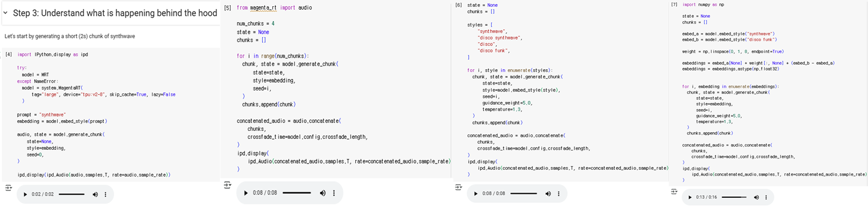868x207 pixels.
Task: Click the 'weight = np.linspace(0, 1, 8...' line
Action: [733, 51]
